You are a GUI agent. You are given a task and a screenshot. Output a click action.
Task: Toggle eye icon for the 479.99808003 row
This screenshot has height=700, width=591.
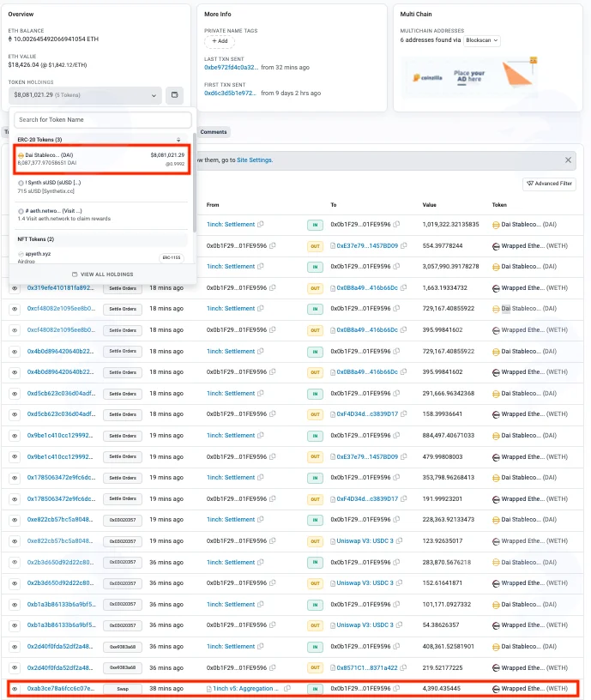15,456
